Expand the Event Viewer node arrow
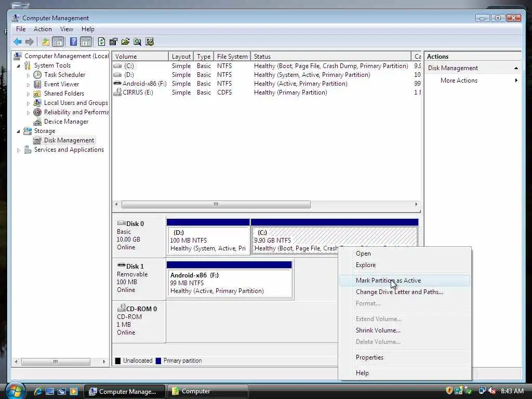Viewport: 532px width, 399px height. point(28,85)
